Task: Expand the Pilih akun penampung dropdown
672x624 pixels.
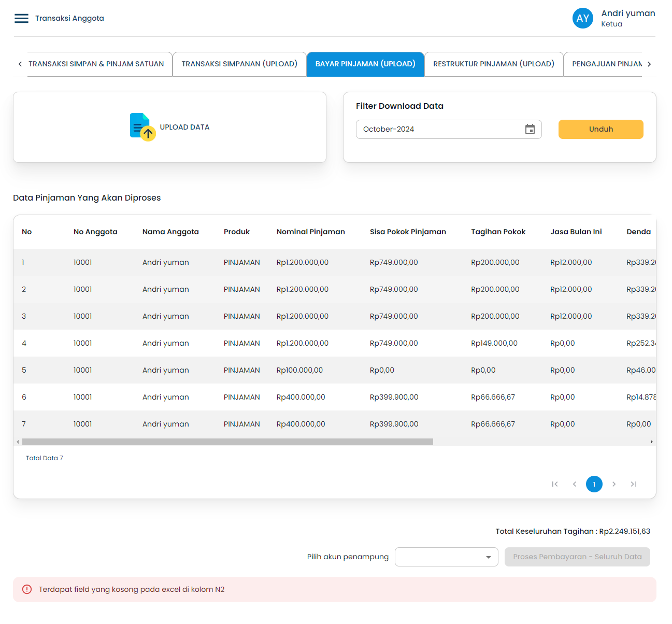Action: (x=446, y=557)
